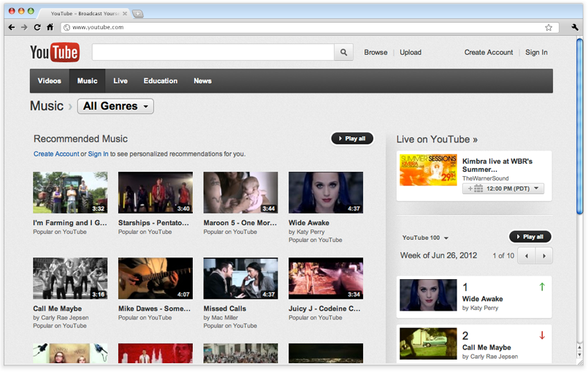
Task: Click Week of Jun 26, 2012 text
Action: coord(438,256)
